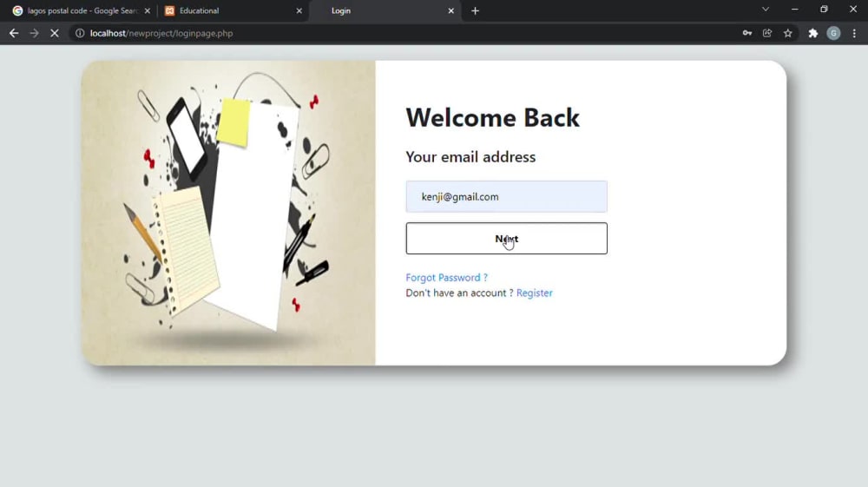Restore down the browser window
868x487 pixels.
click(824, 10)
